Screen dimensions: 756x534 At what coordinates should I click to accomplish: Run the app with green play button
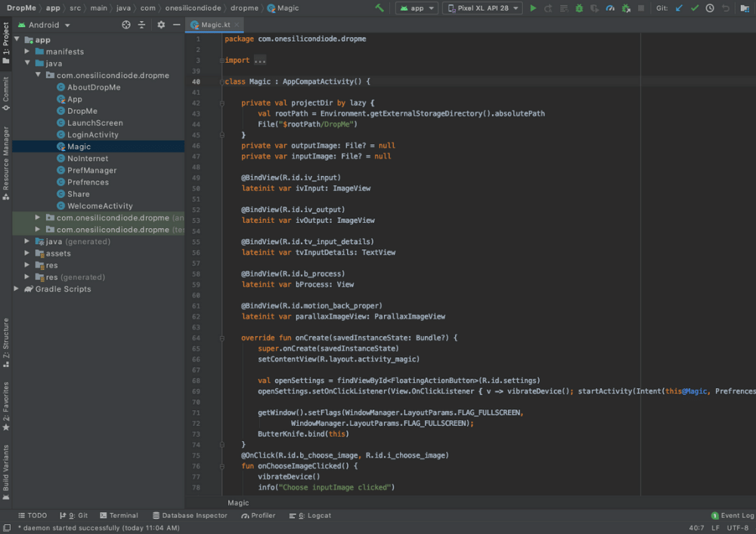tap(533, 8)
